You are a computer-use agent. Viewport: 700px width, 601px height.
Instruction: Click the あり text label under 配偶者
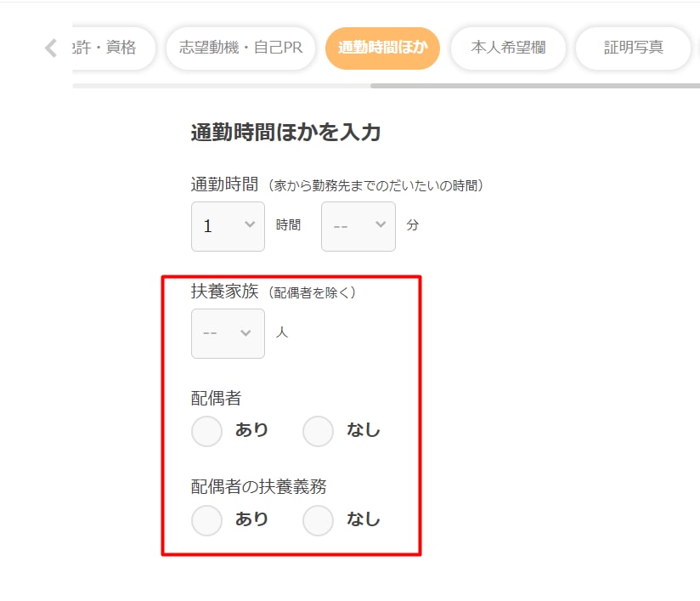251,430
